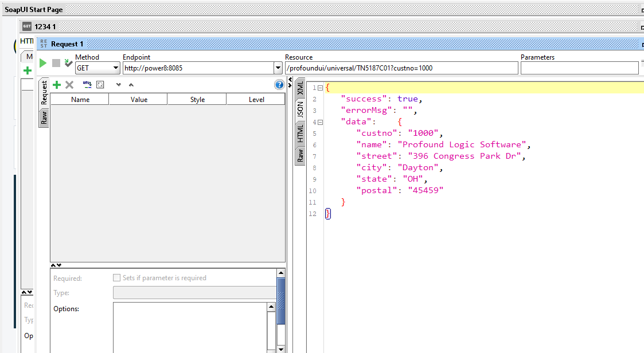Click the "postal": "45459" line

point(400,191)
